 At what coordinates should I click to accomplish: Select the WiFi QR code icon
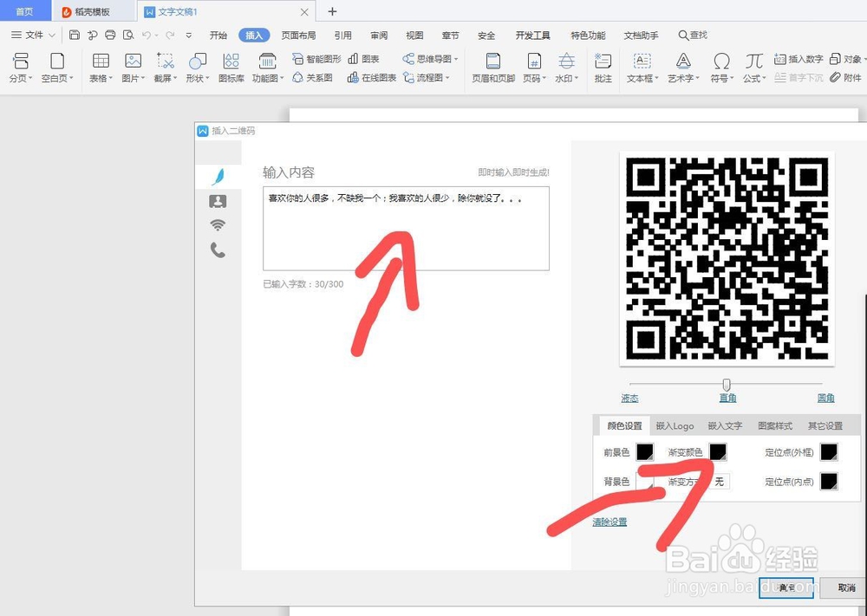tap(218, 225)
